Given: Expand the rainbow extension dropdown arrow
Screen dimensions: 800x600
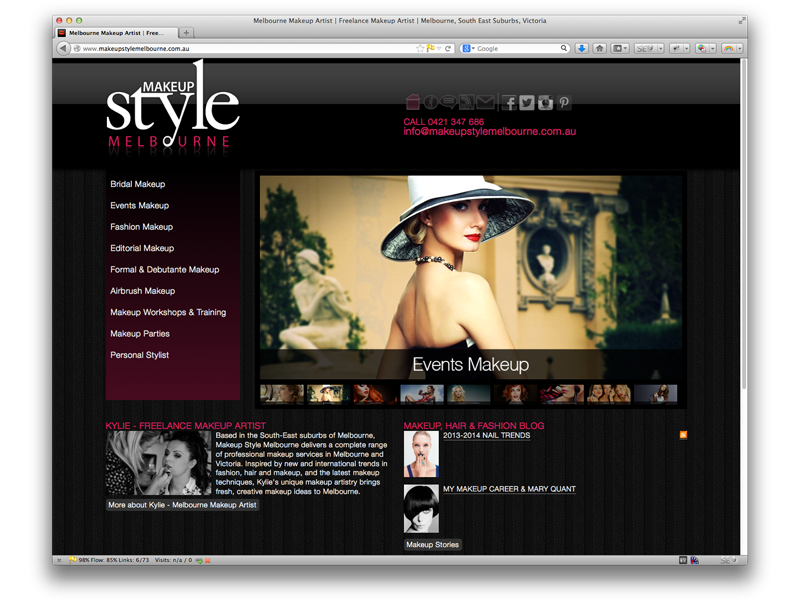Looking at the screenshot, I should pyautogui.click(x=739, y=48).
